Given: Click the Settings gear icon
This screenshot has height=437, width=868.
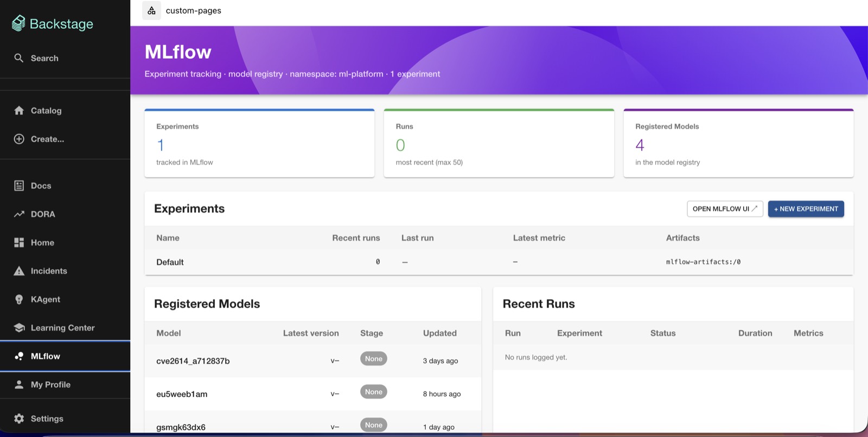Looking at the screenshot, I should pyautogui.click(x=19, y=419).
